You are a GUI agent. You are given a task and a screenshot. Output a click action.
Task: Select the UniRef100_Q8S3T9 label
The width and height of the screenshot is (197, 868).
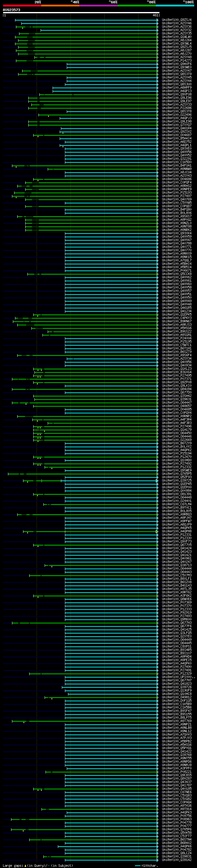click(176, 74)
